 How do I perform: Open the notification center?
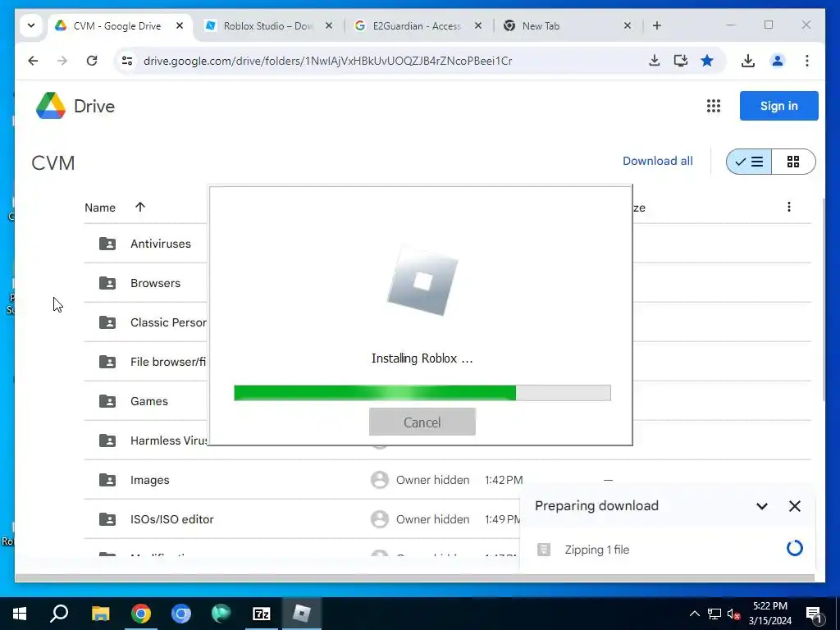(815, 614)
